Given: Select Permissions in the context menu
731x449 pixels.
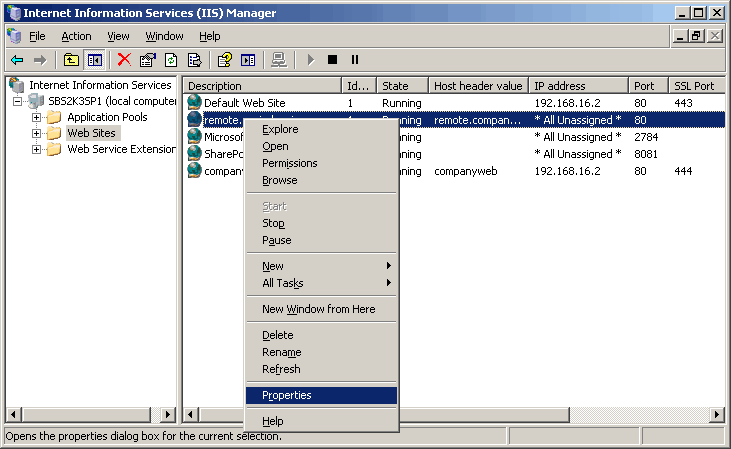Looking at the screenshot, I should pyautogui.click(x=322, y=163).
